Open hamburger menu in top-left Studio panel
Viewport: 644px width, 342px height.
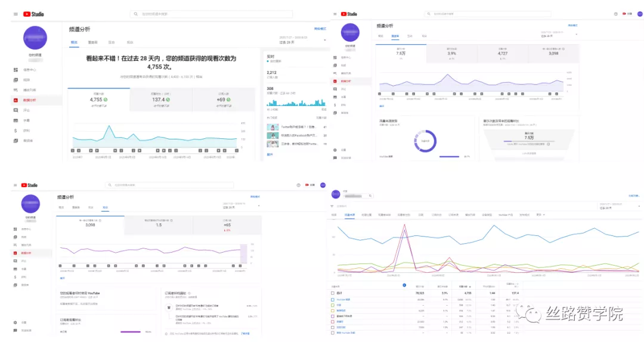pos(16,14)
